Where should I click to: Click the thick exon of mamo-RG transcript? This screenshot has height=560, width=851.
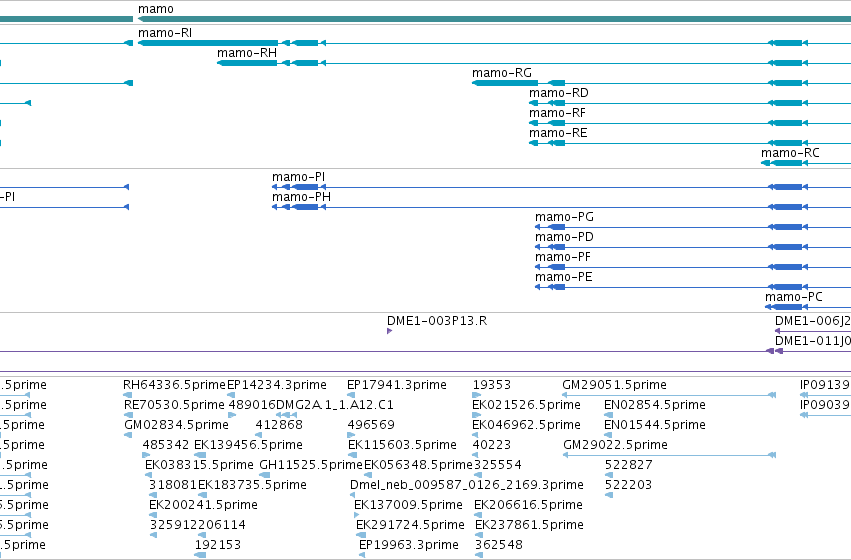coord(505,83)
